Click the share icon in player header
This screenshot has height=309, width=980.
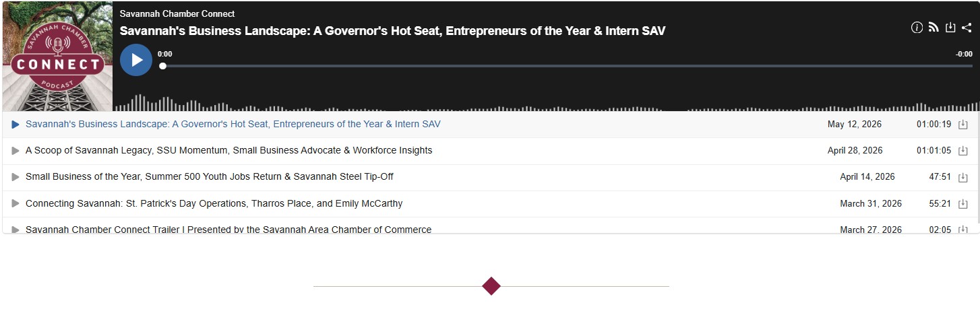tap(967, 28)
